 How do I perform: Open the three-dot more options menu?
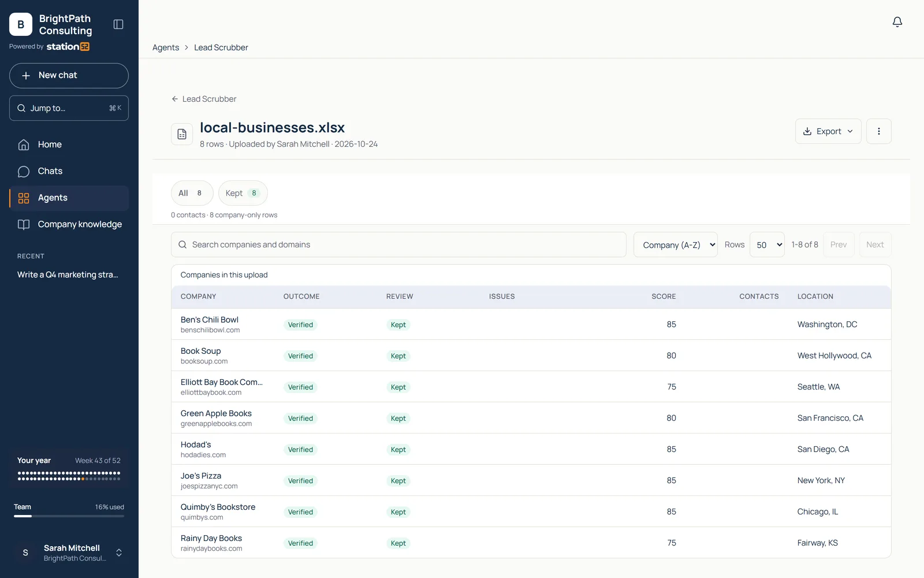tap(879, 131)
